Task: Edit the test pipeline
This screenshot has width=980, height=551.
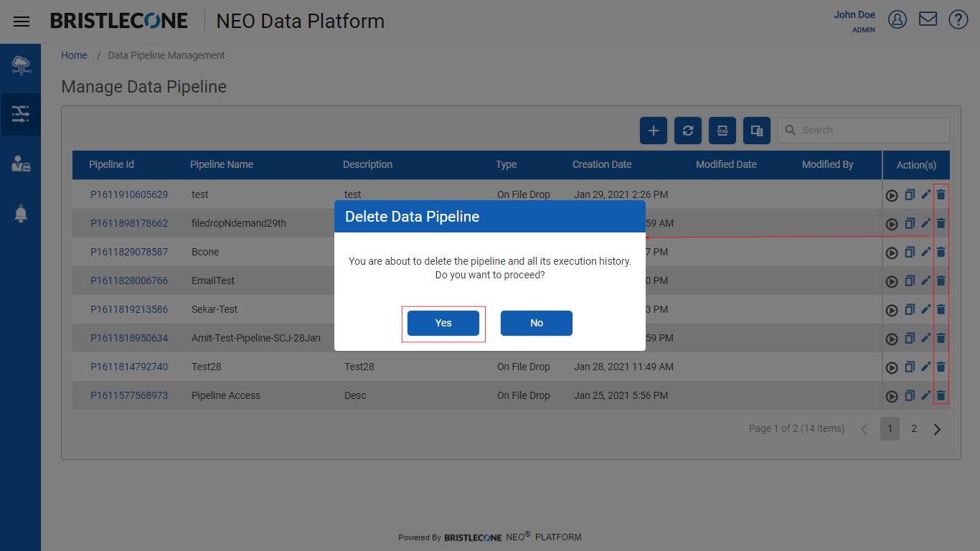Action: coord(925,194)
